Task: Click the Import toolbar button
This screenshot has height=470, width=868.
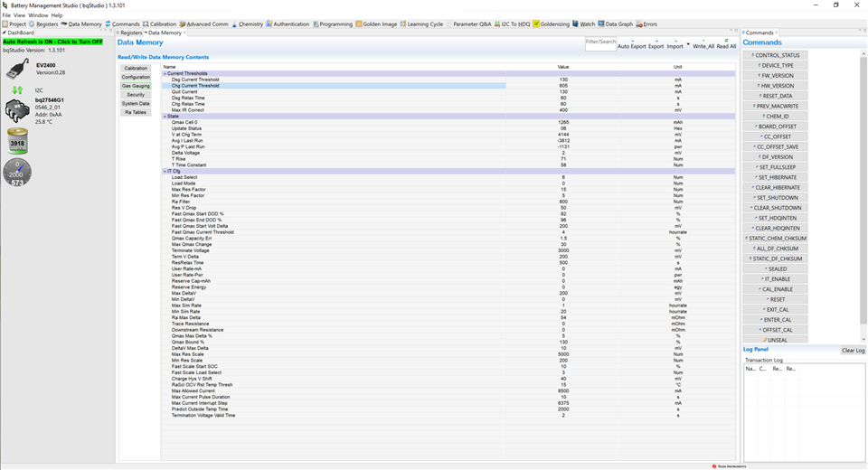Action: click(x=675, y=44)
